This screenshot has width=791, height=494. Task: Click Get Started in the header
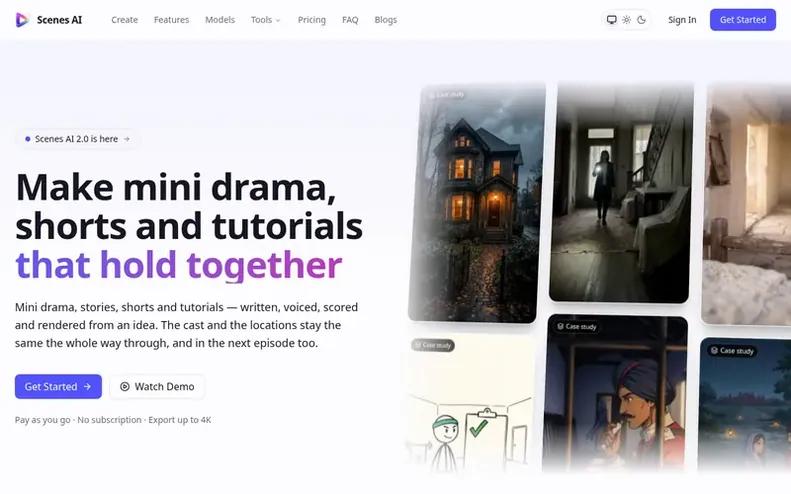[743, 20]
